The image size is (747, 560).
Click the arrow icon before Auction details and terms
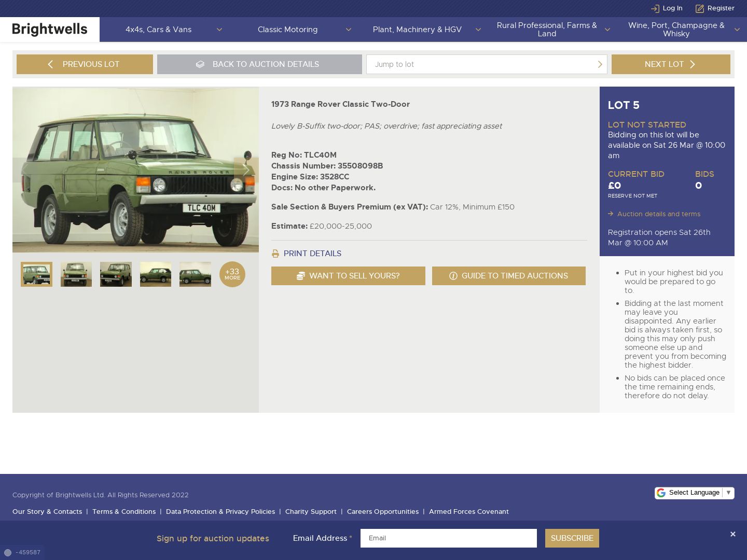611,214
